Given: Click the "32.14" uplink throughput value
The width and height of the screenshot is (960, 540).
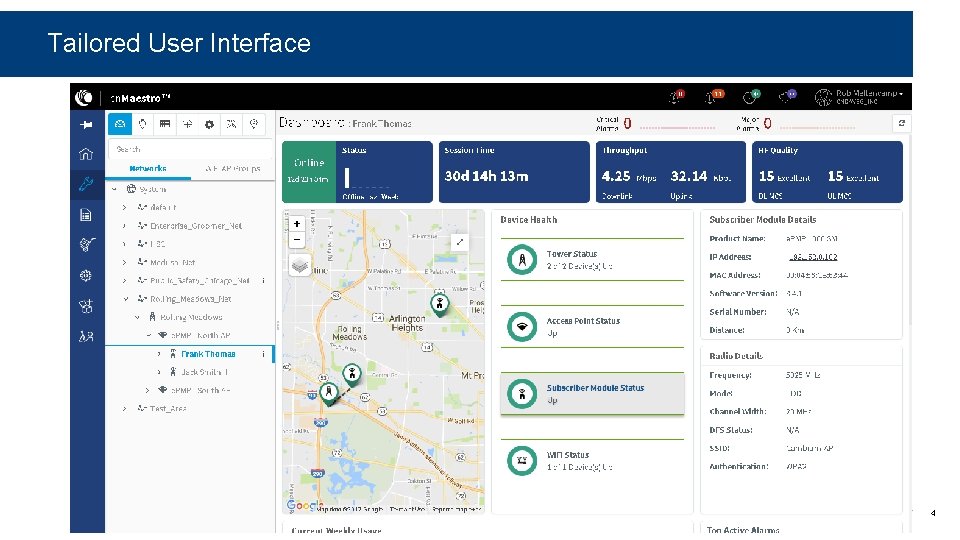Looking at the screenshot, I should (x=689, y=176).
